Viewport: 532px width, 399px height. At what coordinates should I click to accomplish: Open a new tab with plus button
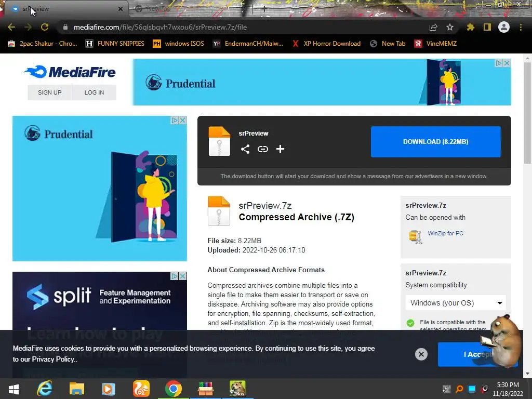coord(264,9)
